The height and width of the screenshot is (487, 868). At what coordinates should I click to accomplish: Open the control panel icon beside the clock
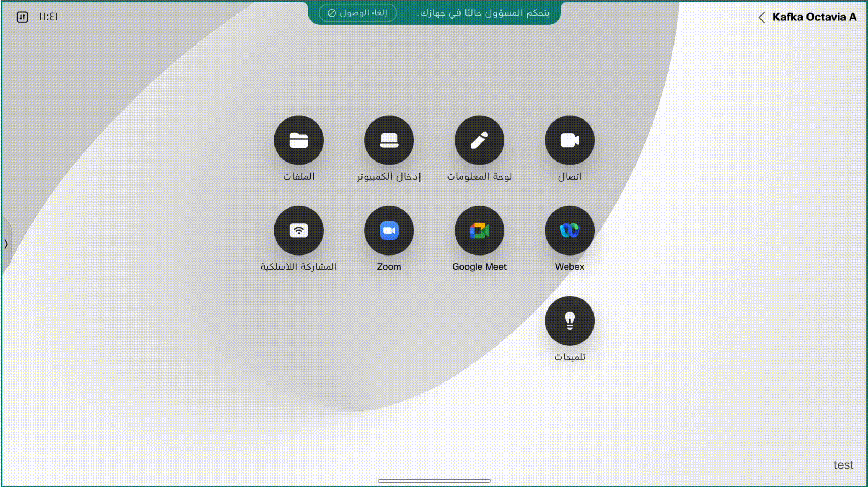point(22,17)
